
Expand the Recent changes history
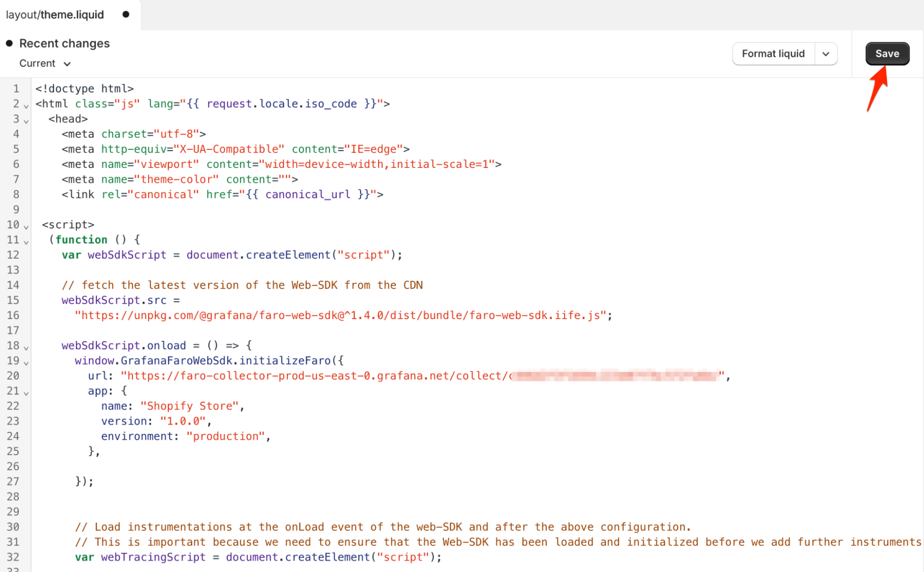coord(64,43)
